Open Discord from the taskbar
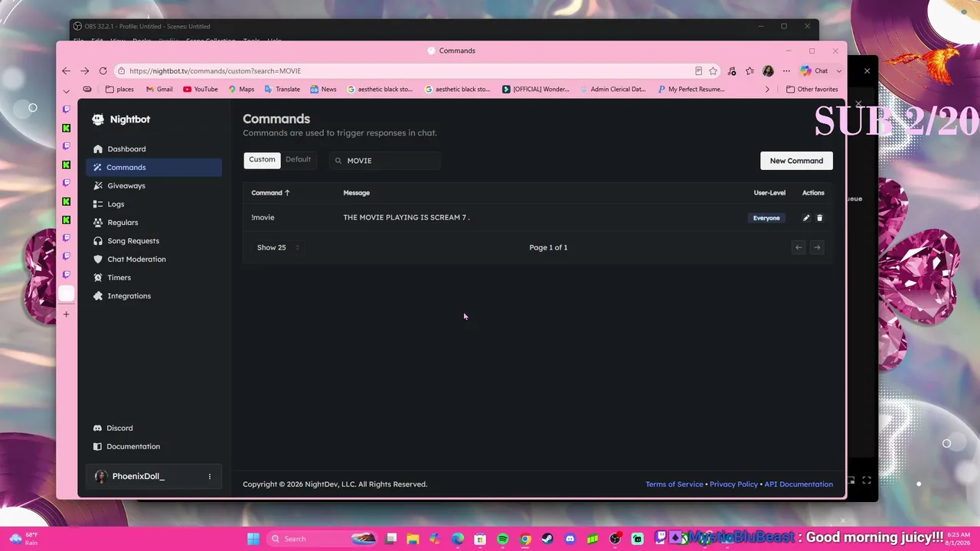The image size is (980, 551). (570, 539)
